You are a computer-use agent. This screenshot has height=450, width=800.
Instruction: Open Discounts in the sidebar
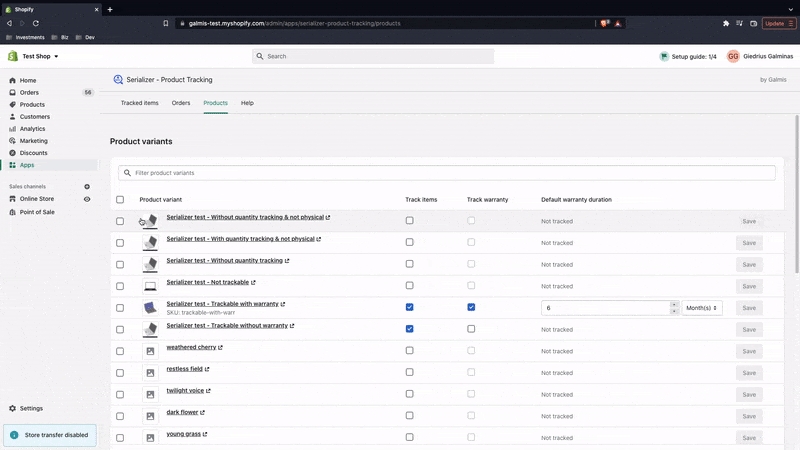click(x=33, y=153)
